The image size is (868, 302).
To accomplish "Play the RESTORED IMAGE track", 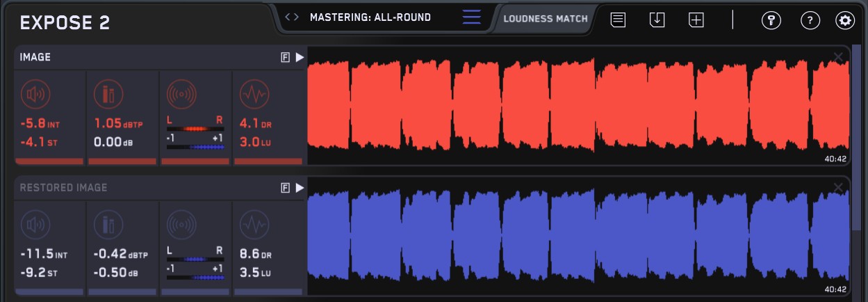I will [x=300, y=188].
